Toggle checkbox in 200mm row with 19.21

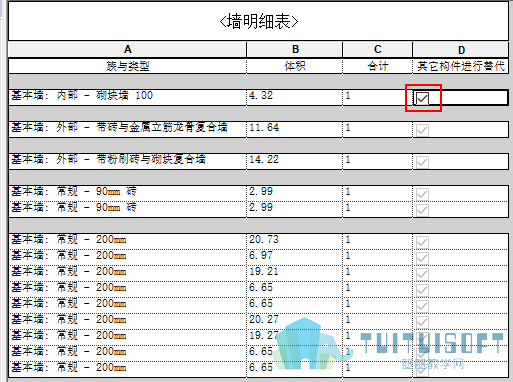[x=422, y=274]
